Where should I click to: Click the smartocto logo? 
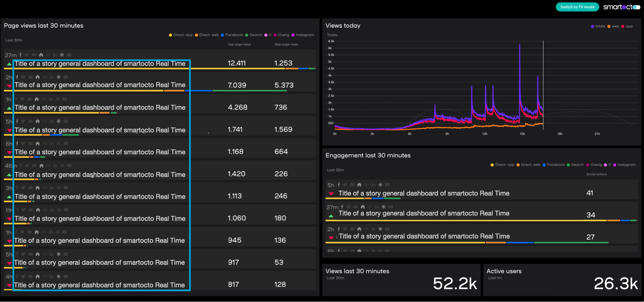(622, 7)
